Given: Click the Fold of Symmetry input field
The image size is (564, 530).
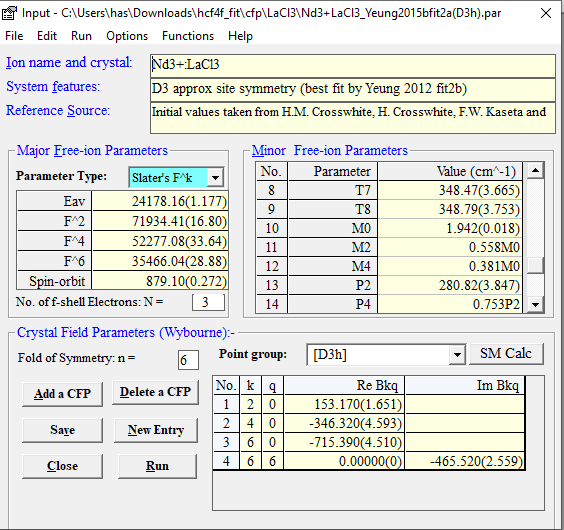Looking at the screenshot, I should [188, 360].
